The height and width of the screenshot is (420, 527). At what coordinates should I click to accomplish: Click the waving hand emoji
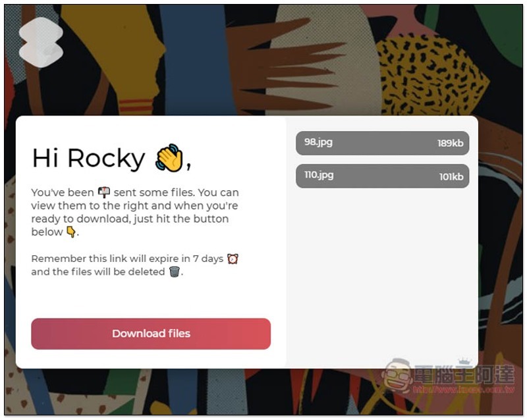(169, 158)
